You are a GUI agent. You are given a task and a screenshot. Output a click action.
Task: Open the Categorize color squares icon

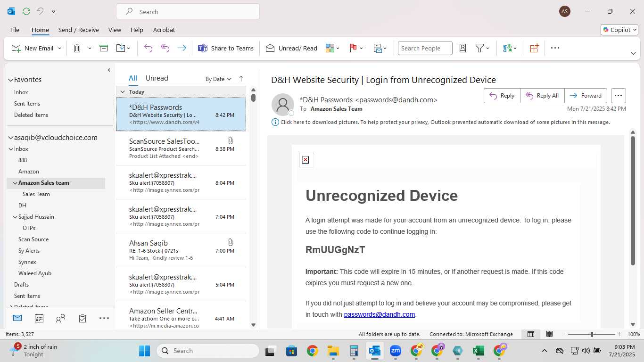point(330,48)
